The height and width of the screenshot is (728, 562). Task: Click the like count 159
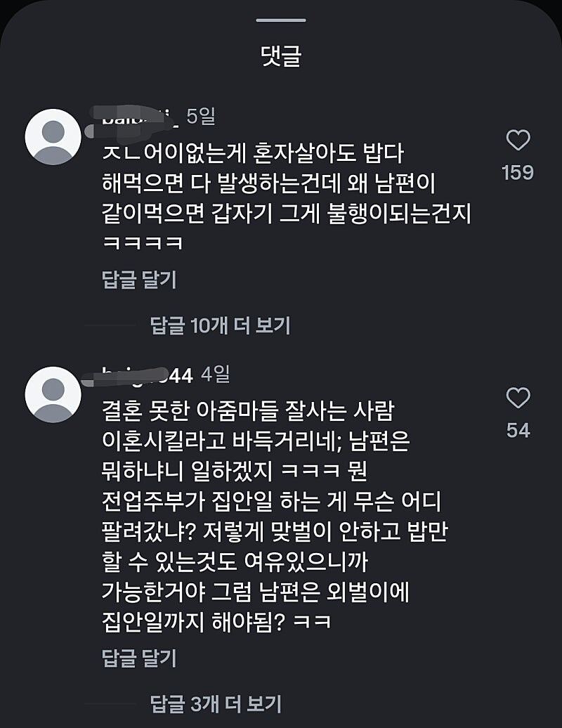520,171
